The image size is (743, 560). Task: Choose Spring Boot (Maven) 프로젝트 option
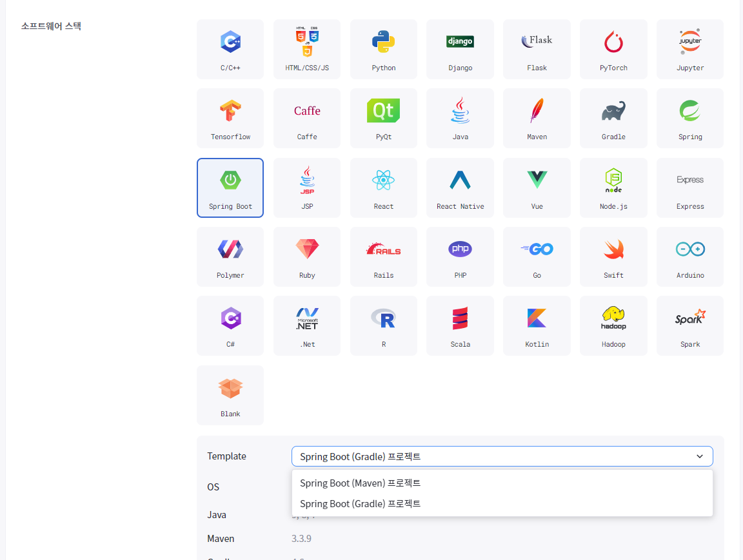[x=502, y=483]
